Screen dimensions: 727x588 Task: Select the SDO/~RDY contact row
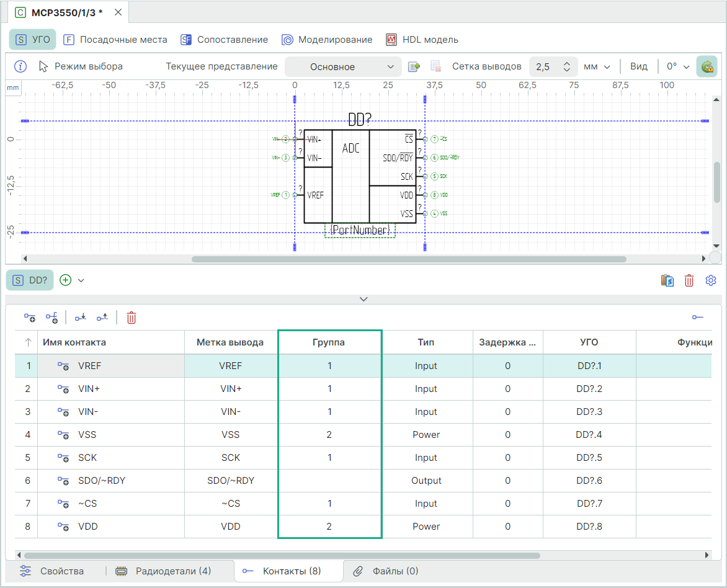[x=102, y=481]
